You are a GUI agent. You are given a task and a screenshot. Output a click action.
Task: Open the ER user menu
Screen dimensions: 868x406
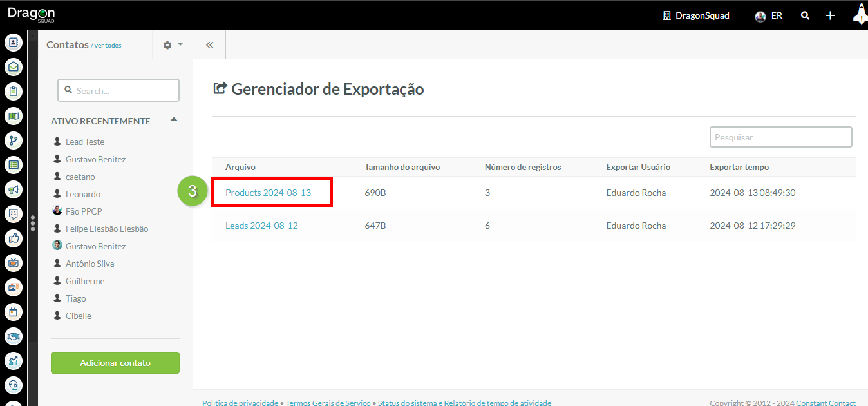click(769, 15)
